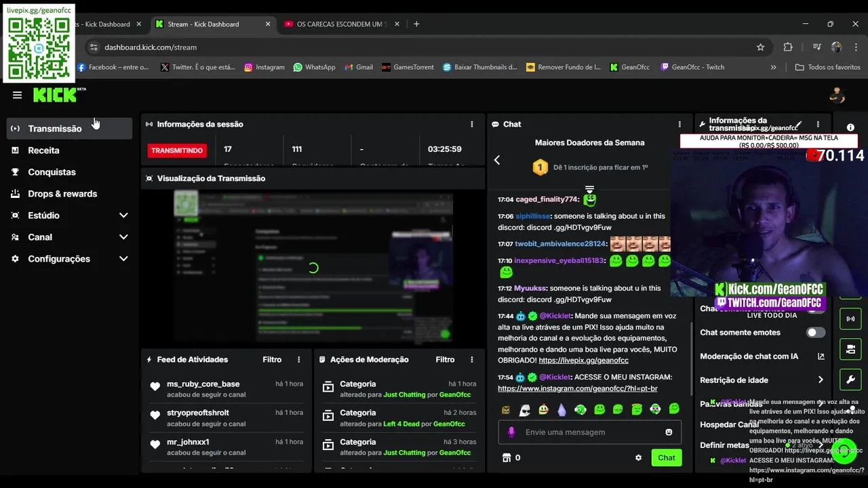The height and width of the screenshot is (488, 868).
Task: Open the browser extensions puzzle icon
Action: (x=788, y=47)
